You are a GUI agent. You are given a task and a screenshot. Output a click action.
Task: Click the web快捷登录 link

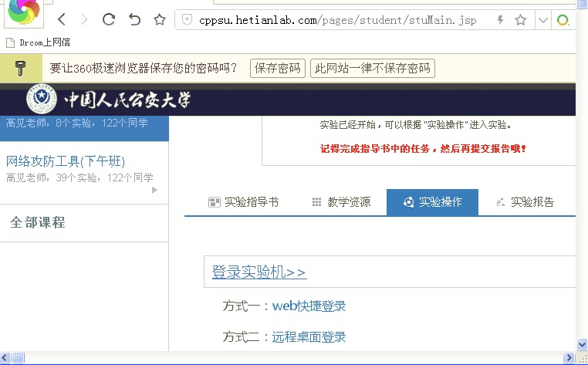tap(309, 306)
